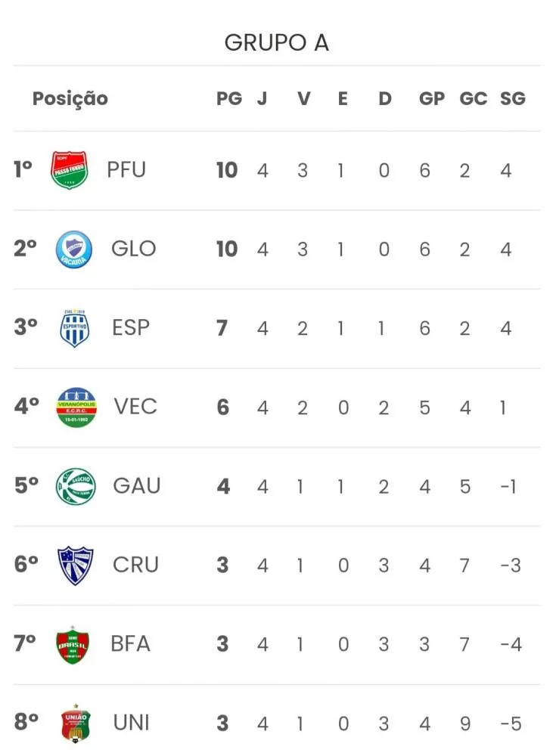Click the GP goals-for column header
This screenshot has height=756, width=553.
point(432,98)
